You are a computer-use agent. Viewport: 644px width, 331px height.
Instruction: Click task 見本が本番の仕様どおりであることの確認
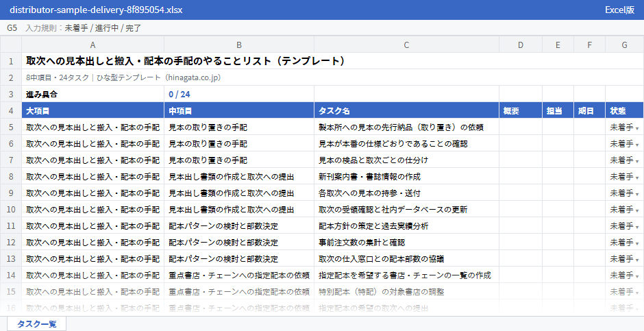click(x=406, y=144)
